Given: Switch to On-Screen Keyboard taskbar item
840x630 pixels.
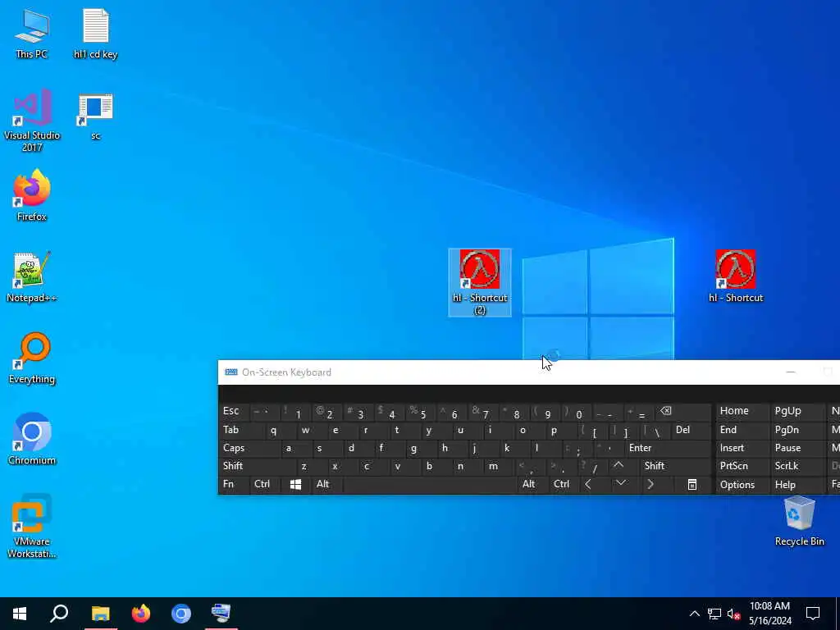Looking at the screenshot, I should 221,614.
